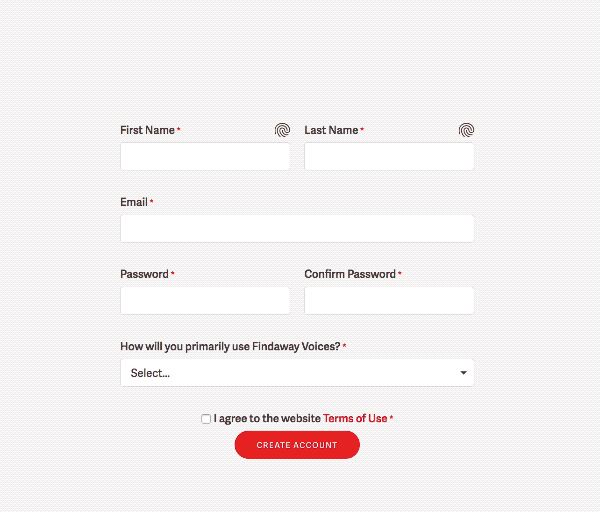Screen dimensions: 600x512
Task: Click the fingerprint icon beside First Name
Action: tap(282, 130)
